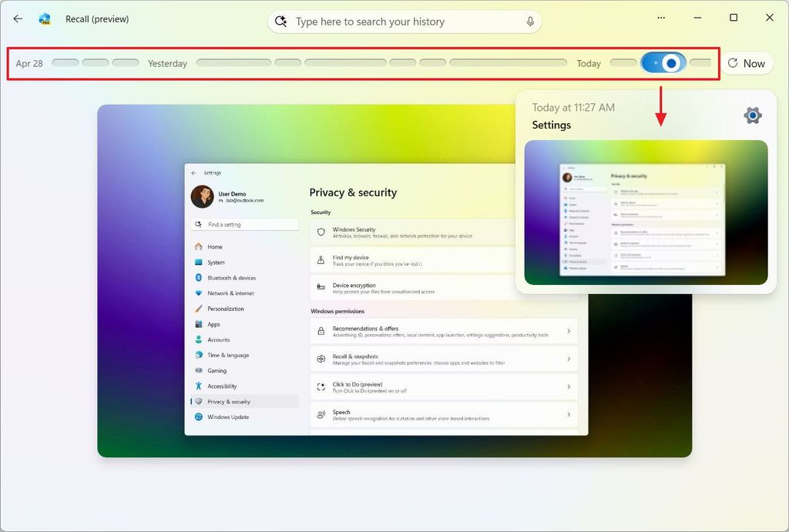Viewport: 789px width, 532px height.
Task: Select timeline segment just left of Now button
Action: (x=700, y=63)
